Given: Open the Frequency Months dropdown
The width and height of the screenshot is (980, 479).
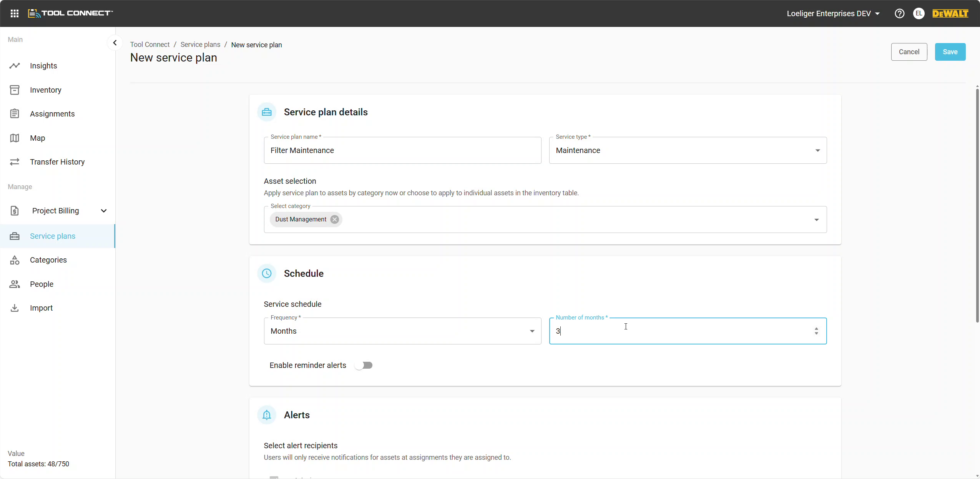Looking at the screenshot, I should point(402,331).
